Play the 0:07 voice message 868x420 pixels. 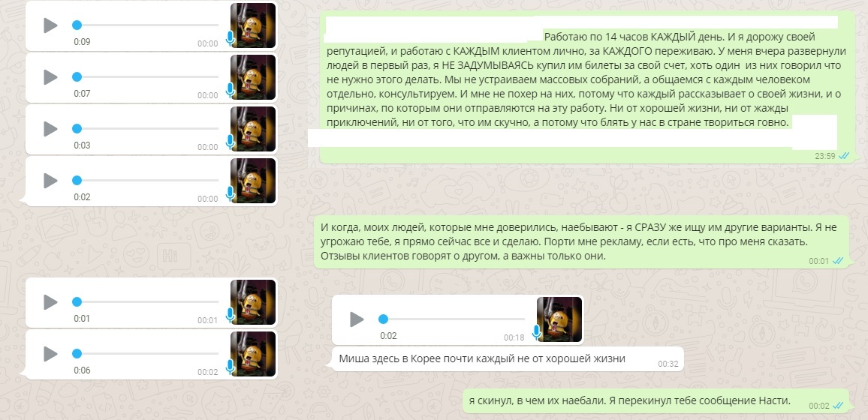click(50, 76)
